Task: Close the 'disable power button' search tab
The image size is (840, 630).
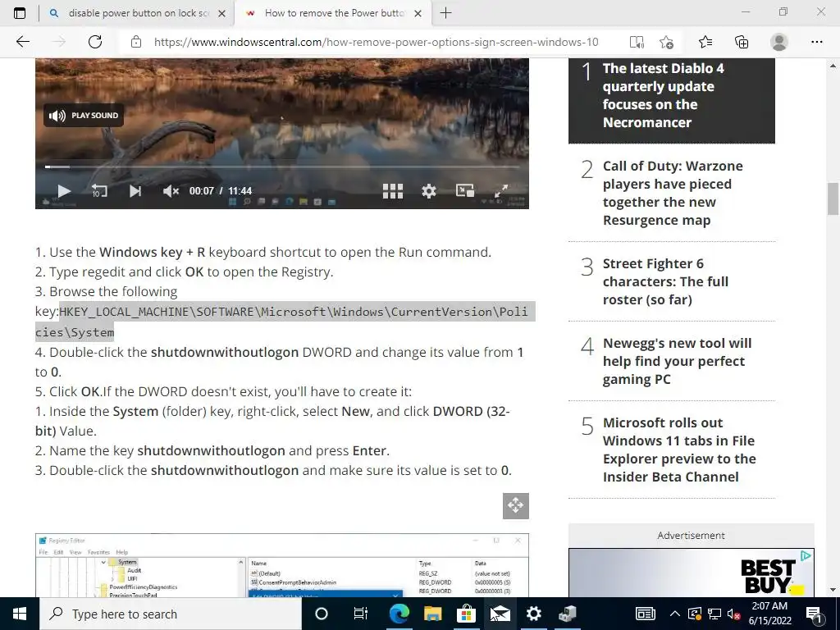Action: [x=221, y=13]
